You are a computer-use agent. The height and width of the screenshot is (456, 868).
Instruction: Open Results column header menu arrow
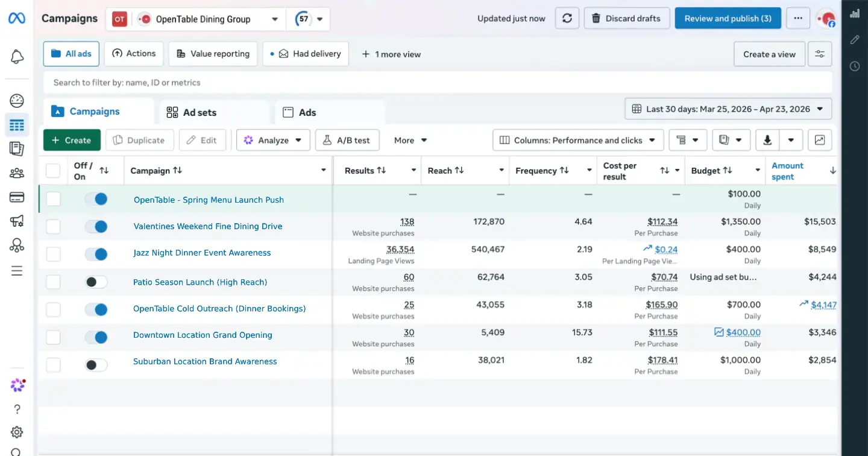[414, 171]
